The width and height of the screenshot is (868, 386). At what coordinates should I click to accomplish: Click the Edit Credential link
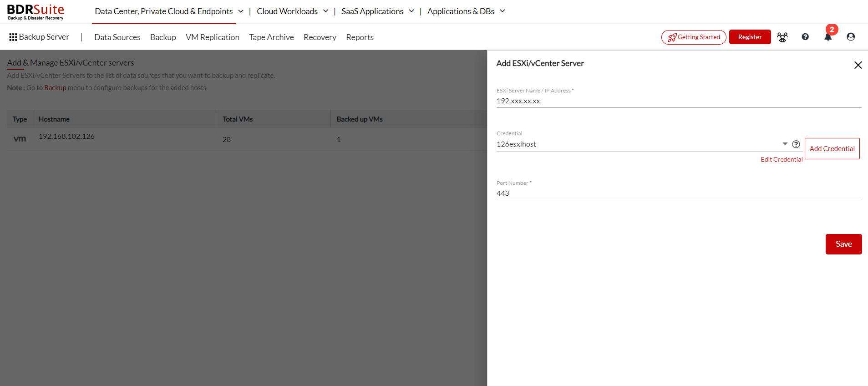click(x=782, y=159)
